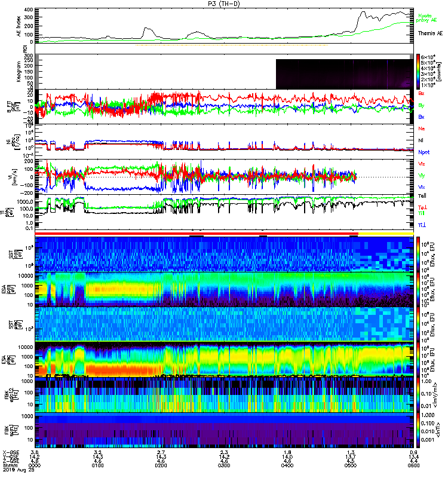448x478 pixels.
Task: Click the Keogram counts color bar
Action: [418, 72]
